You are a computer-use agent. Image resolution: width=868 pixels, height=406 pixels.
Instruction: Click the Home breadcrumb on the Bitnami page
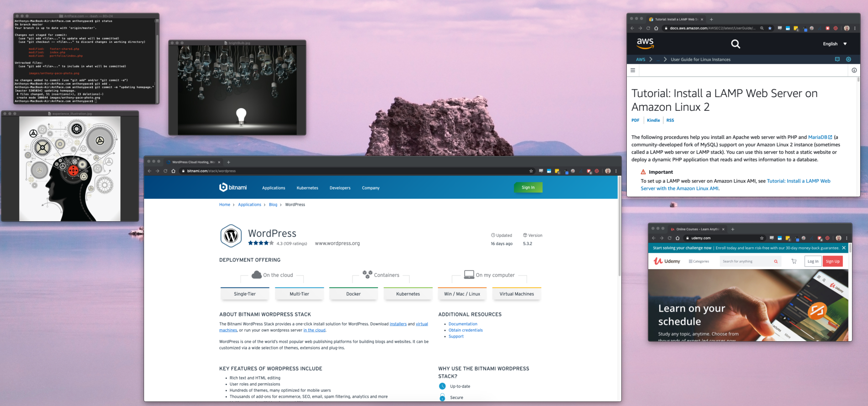coord(225,205)
